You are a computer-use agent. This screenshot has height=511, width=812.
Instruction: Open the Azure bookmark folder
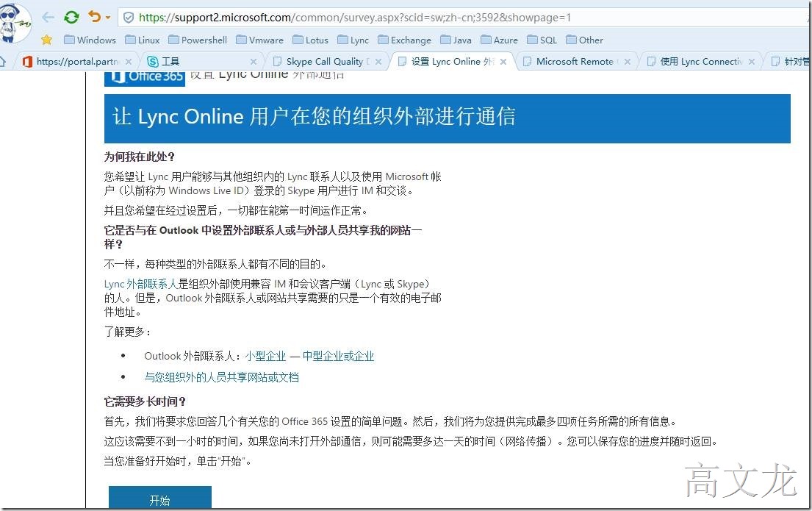(x=500, y=40)
